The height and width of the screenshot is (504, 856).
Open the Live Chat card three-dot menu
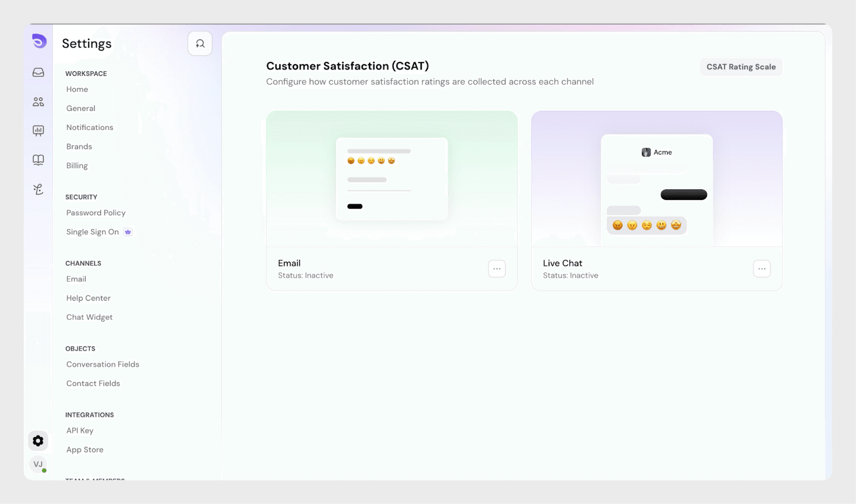761,269
